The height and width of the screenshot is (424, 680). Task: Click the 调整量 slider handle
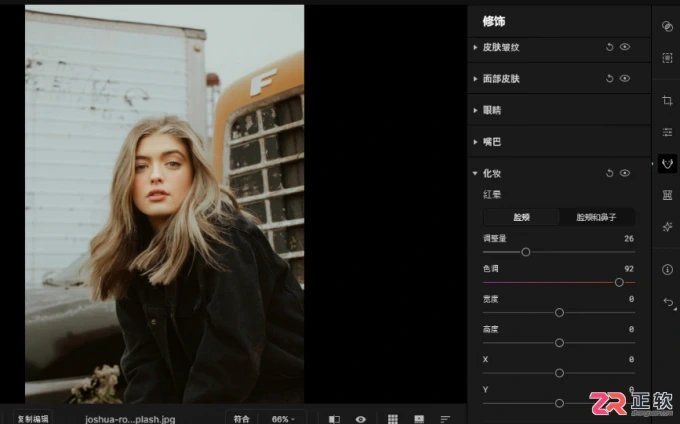click(526, 252)
